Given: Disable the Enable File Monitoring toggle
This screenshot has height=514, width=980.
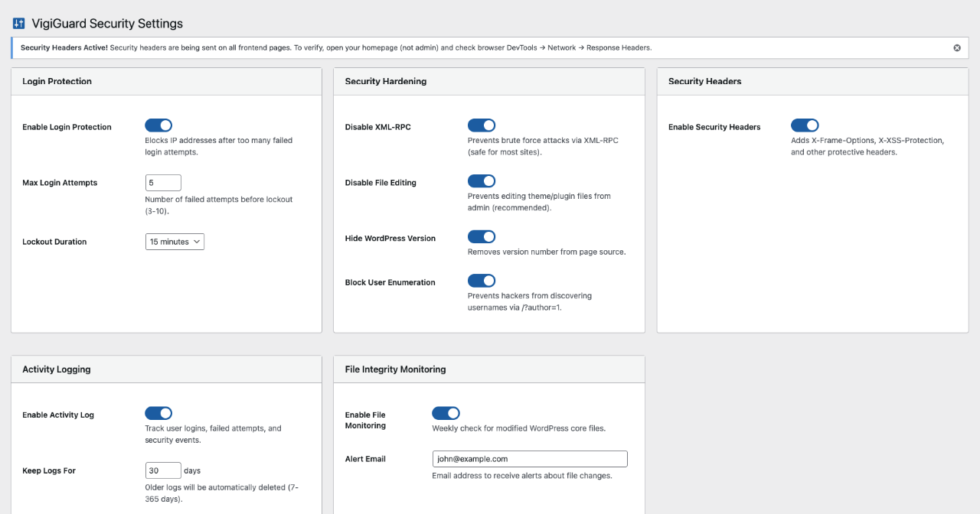Looking at the screenshot, I should 446,413.
